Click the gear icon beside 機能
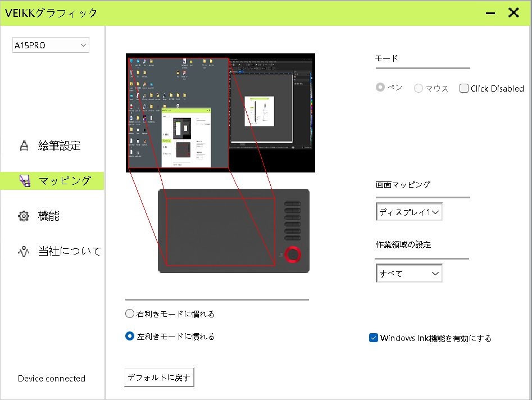The height and width of the screenshot is (400, 532). coord(24,216)
